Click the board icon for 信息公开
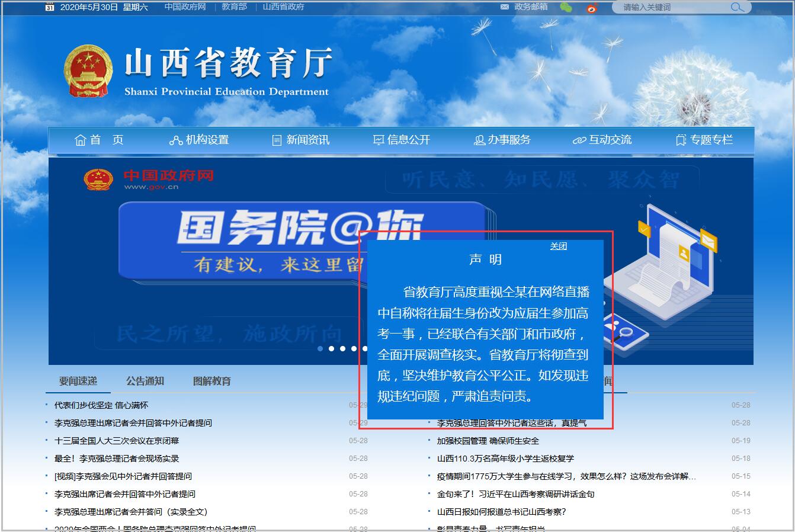The width and height of the screenshot is (795, 532). [379, 140]
